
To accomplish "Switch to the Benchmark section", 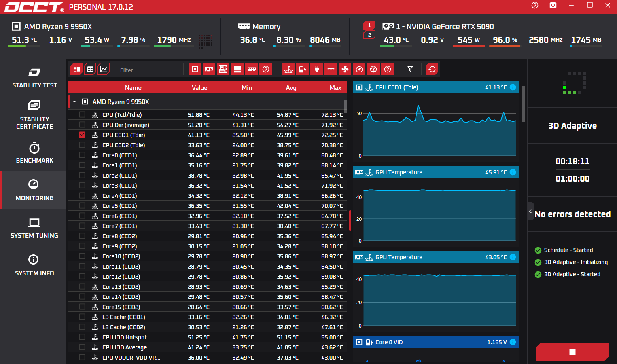I will [34, 152].
